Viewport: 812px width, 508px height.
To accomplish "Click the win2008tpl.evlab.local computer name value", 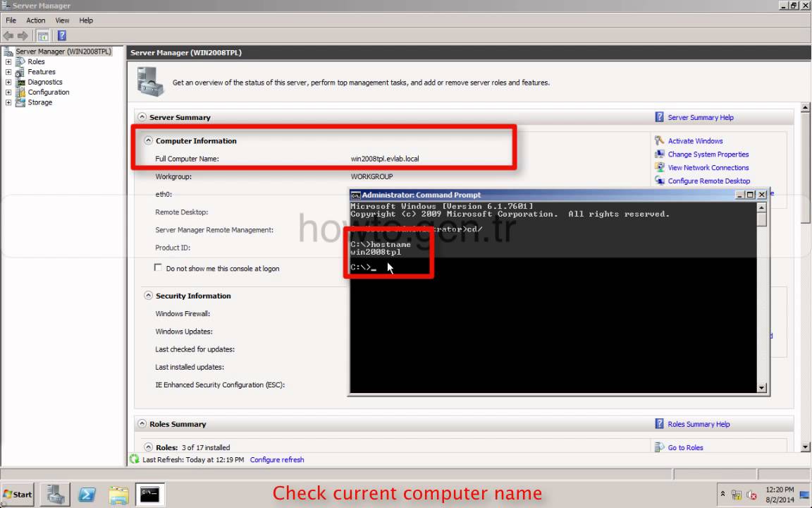I will coord(385,159).
